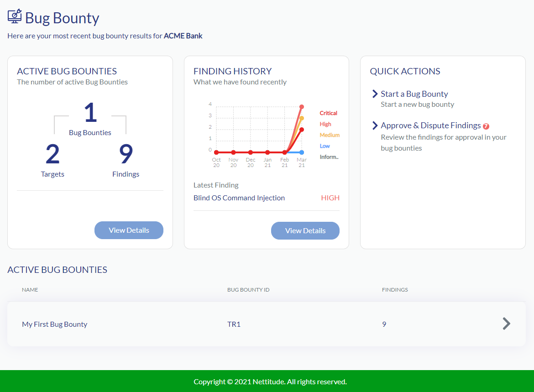Sort by the FINDINGS column header
Screen dimensions: 534x392
pos(395,290)
